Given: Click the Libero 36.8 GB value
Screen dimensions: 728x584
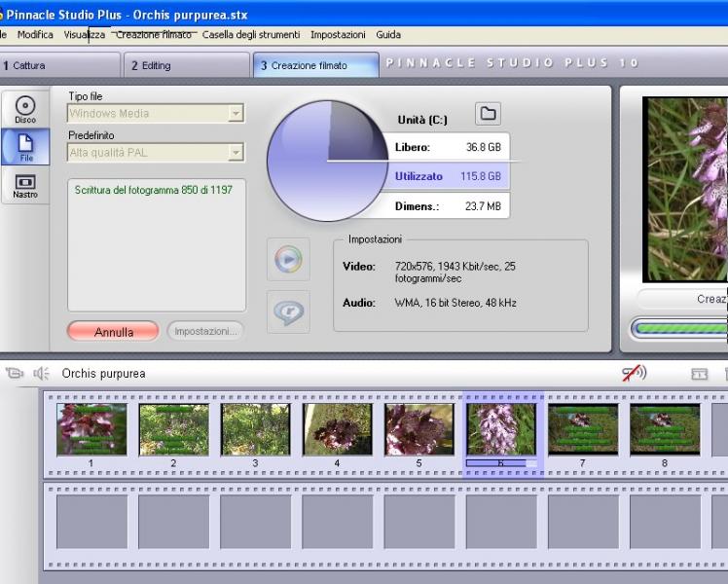Looking at the screenshot, I should coord(484,147).
